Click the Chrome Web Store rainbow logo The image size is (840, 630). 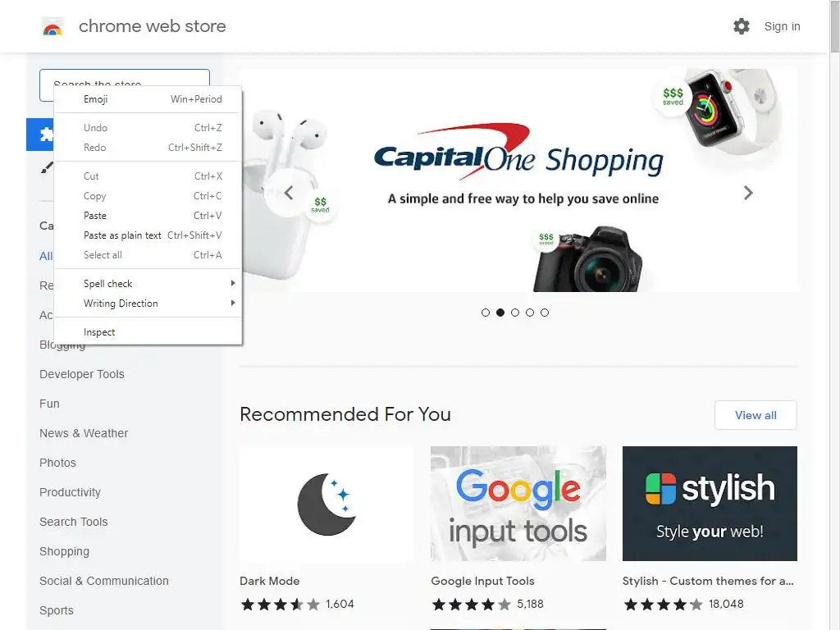(x=52, y=27)
